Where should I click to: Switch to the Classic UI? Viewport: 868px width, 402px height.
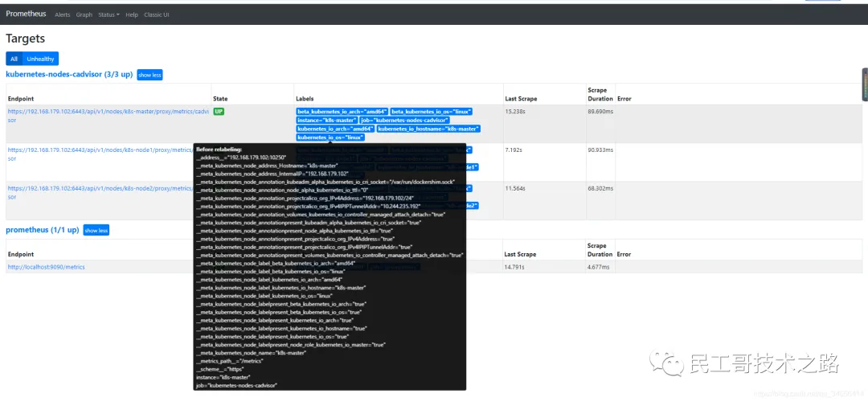click(157, 14)
